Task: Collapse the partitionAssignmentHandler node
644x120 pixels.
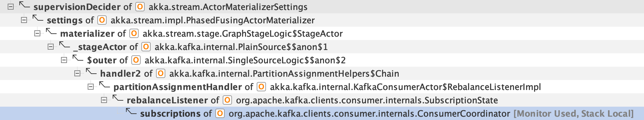Action: [x=91, y=87]
